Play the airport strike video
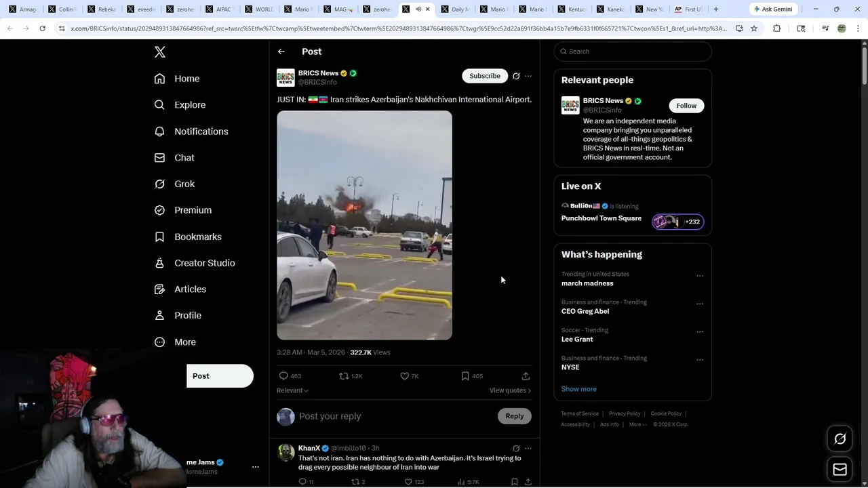Viewport: 868px width, 488px height. coord(364,225)
